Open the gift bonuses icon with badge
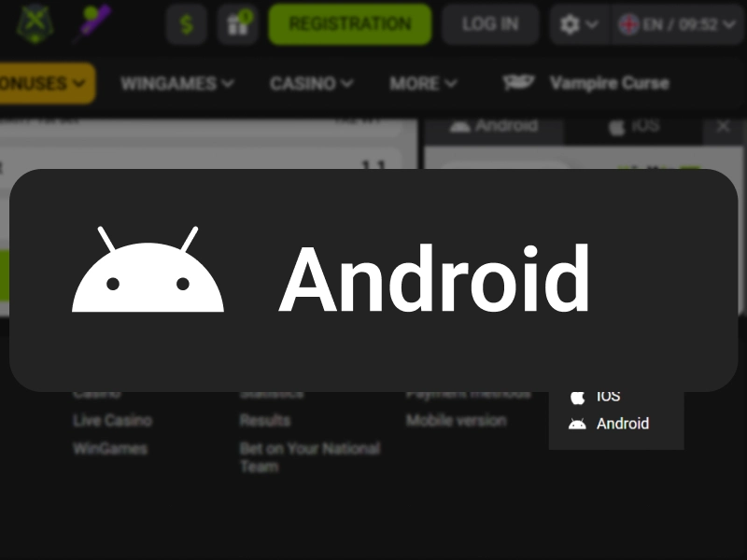Image resolution: width=747 pixels, height=560 pixels. (237, 24)
